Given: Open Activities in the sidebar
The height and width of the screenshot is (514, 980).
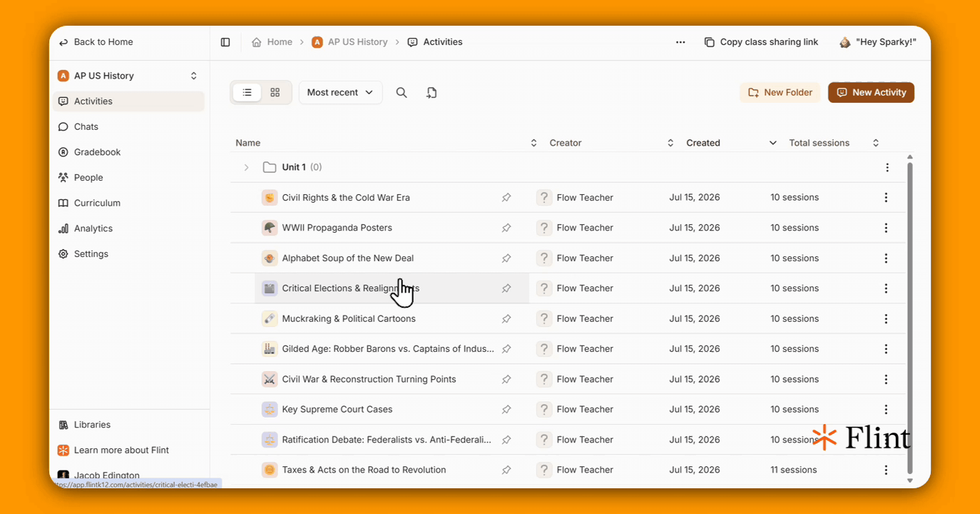Looking at the screenshot, I should click(x=128, y=101).
